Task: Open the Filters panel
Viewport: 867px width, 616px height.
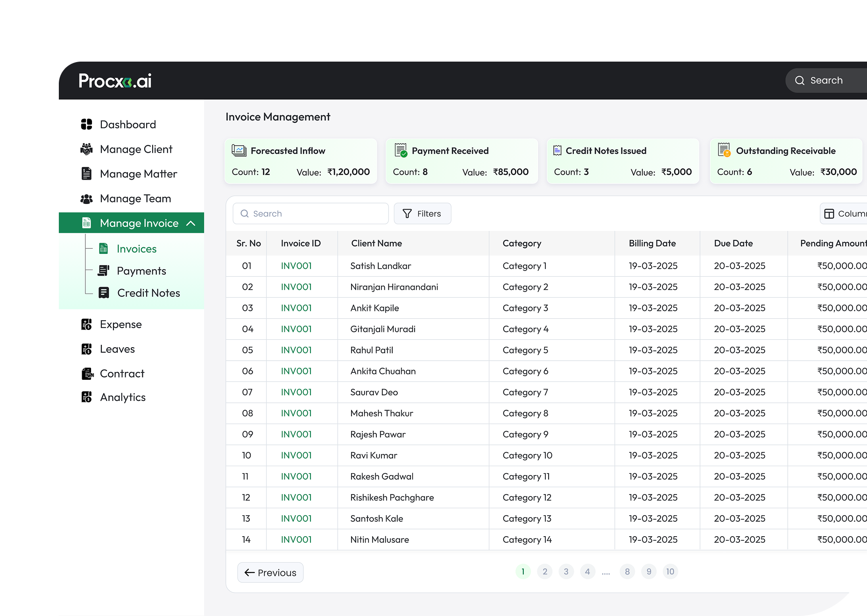Action: tap(423, 214)
